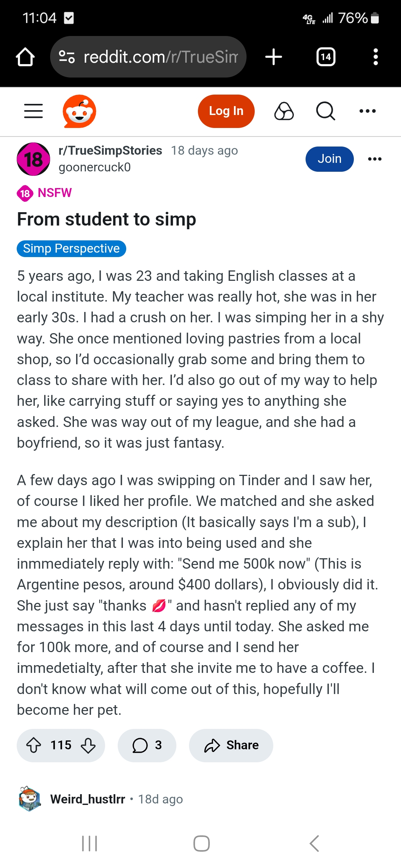Open the browser three-dot vertical menu
Screen dimensions: 401x868
point(375,57)
